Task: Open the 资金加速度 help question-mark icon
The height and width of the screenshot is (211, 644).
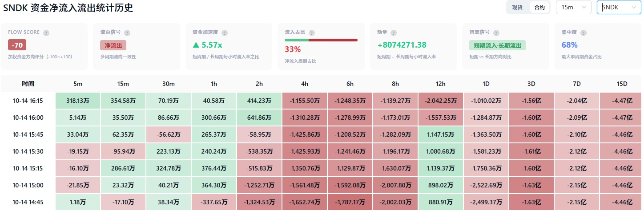Action: click(225, 33)
